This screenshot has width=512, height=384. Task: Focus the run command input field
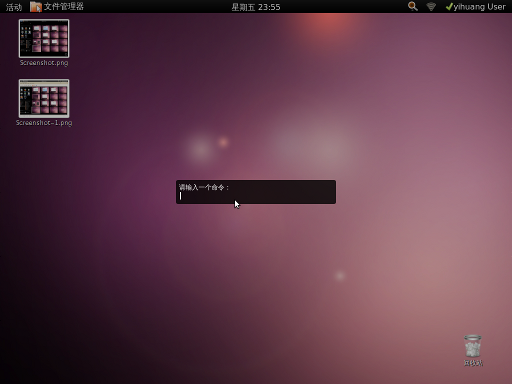coord(256,196)
